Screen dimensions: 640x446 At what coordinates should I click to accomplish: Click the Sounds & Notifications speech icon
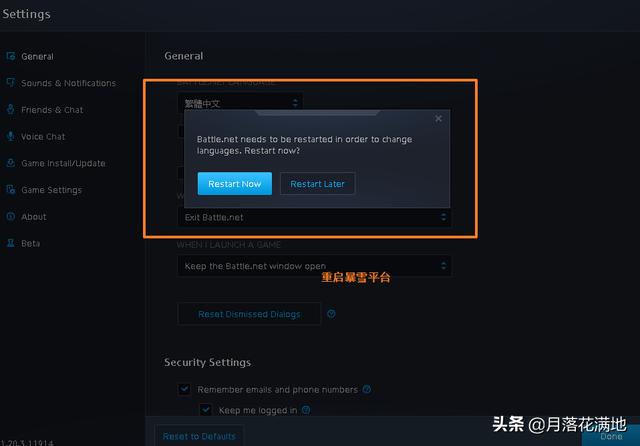point(11,82)
